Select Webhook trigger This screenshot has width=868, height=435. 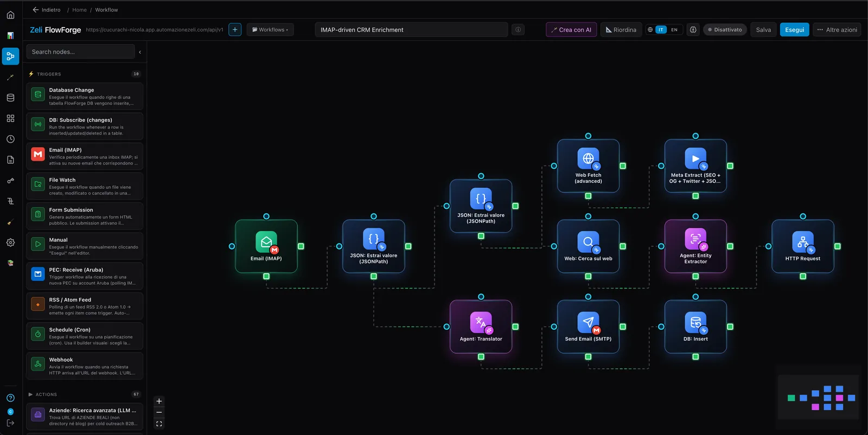pos(85,366)
